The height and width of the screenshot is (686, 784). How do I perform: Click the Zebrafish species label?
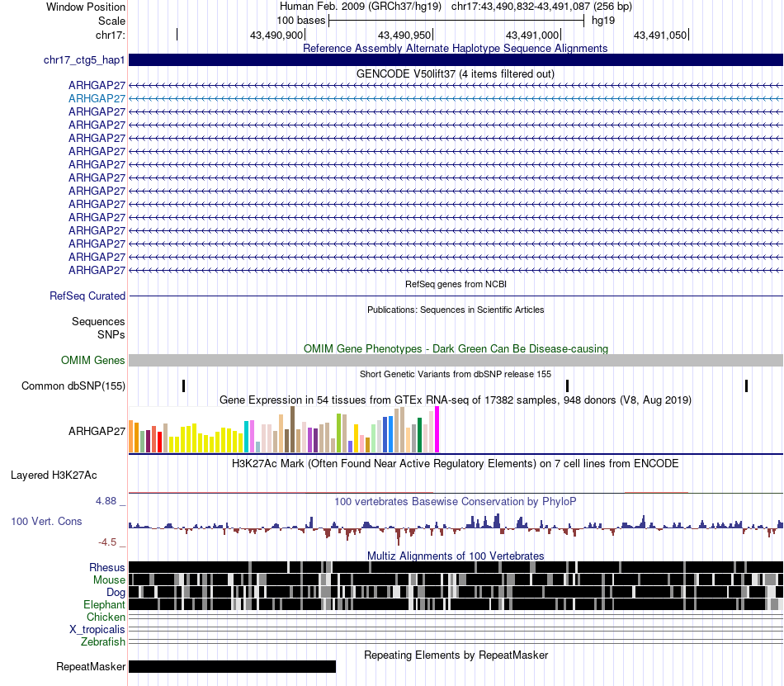[103, 641]
